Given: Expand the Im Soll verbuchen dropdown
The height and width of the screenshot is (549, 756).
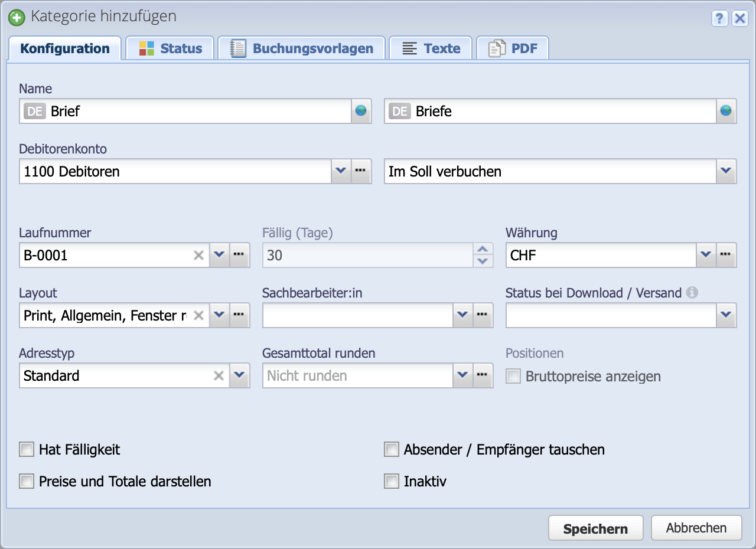Looking at the screenshot, I should [x=727, y=171].
